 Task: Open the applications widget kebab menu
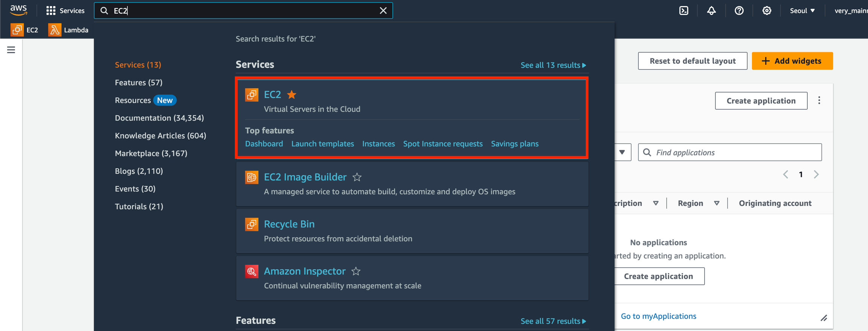coord(819,101)
